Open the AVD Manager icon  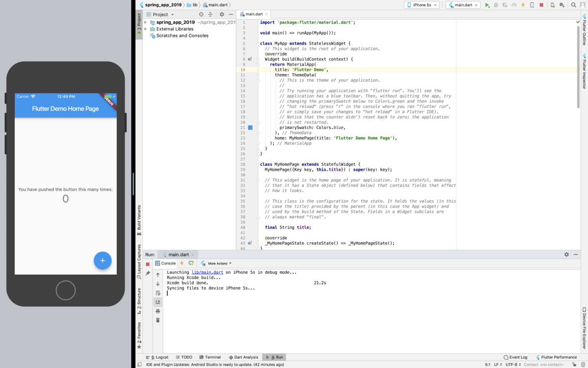click(x=552, y=5)
